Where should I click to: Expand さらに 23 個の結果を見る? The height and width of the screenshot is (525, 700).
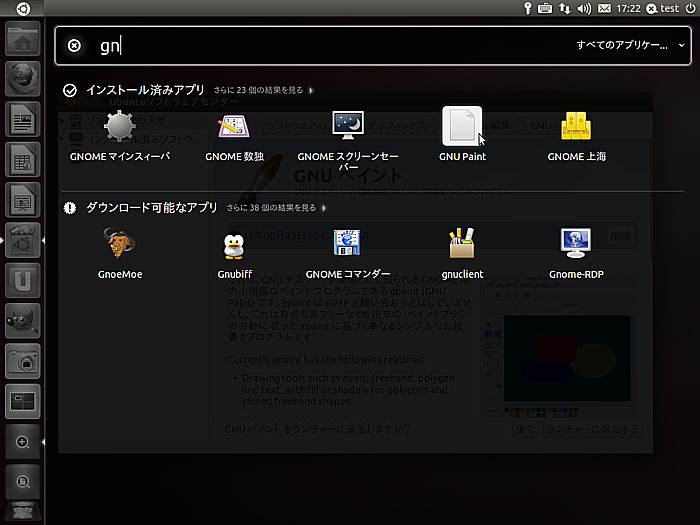click(x=263, y=90)
